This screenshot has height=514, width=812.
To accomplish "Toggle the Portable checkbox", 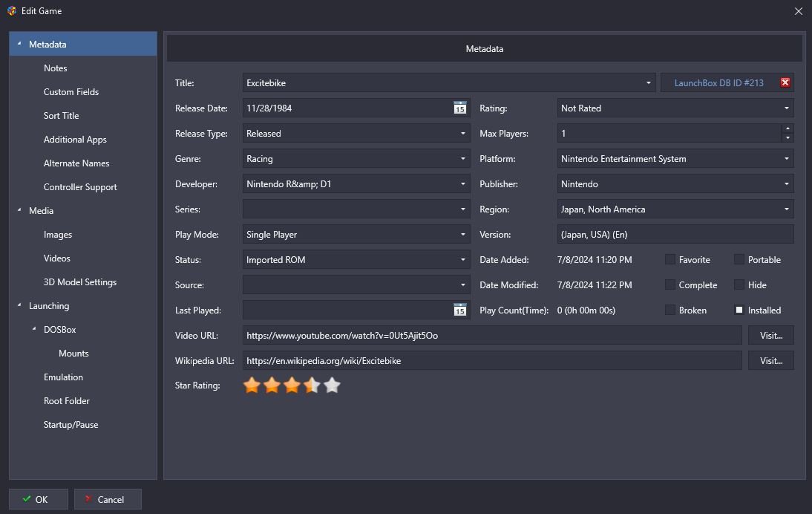I will tap(739, 259).
